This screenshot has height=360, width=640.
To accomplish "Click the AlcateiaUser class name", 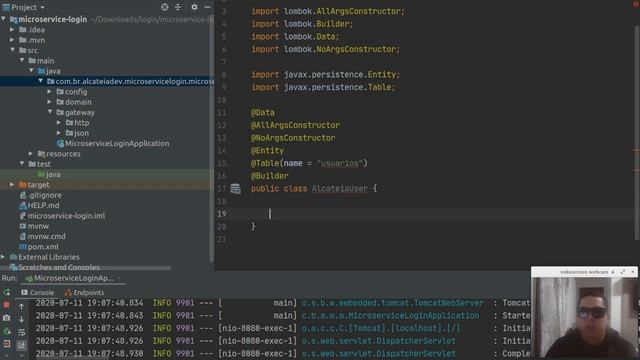I will coord(340,189).
